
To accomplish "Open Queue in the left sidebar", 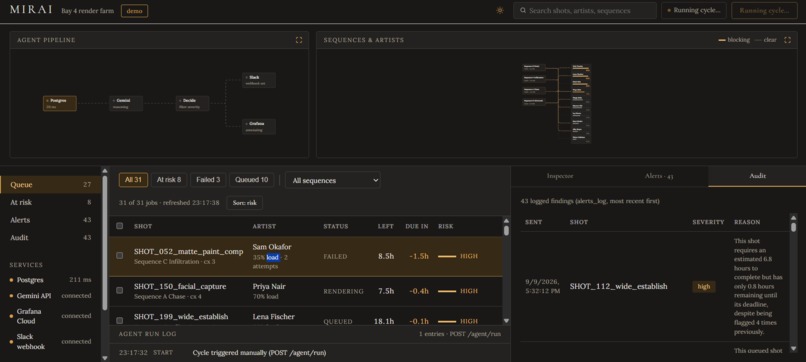I will pos(50,185).
